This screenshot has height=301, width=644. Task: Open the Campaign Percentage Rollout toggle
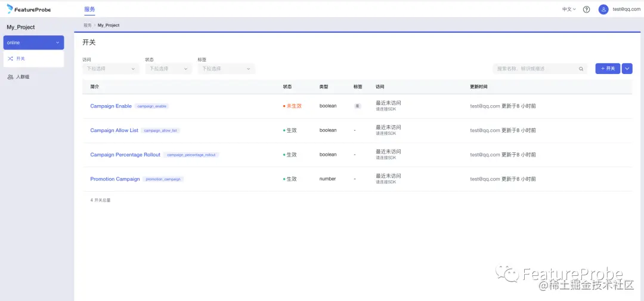pyautogui.click(x=125, y=155)
